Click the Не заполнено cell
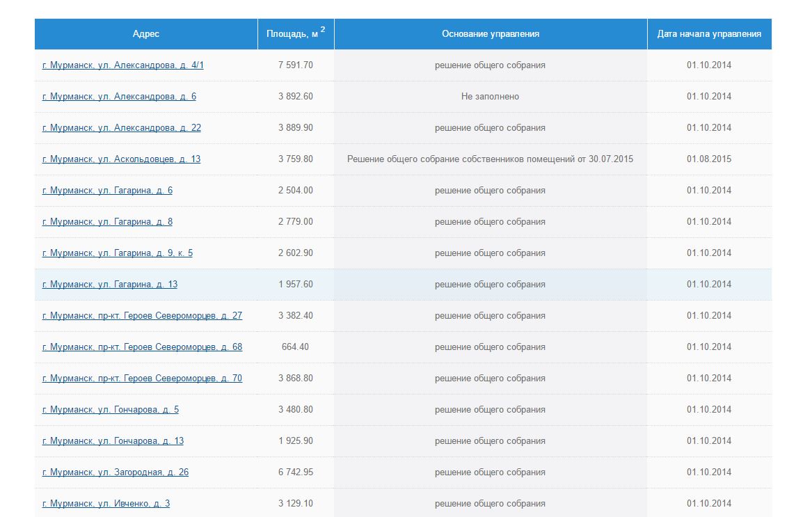Viewport: 812px width, 517px height. (491, 96)
